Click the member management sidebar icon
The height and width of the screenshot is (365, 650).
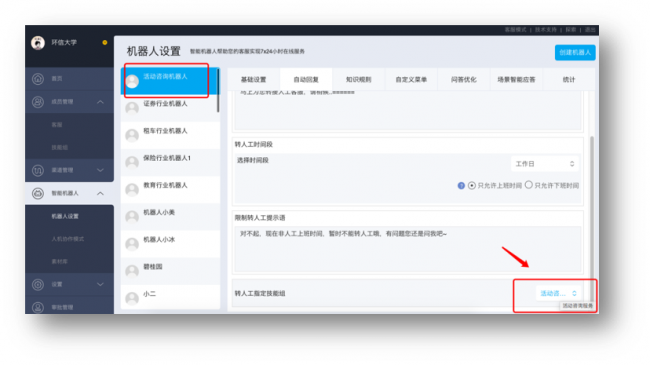pyautogui.click(x=38, y=102)
